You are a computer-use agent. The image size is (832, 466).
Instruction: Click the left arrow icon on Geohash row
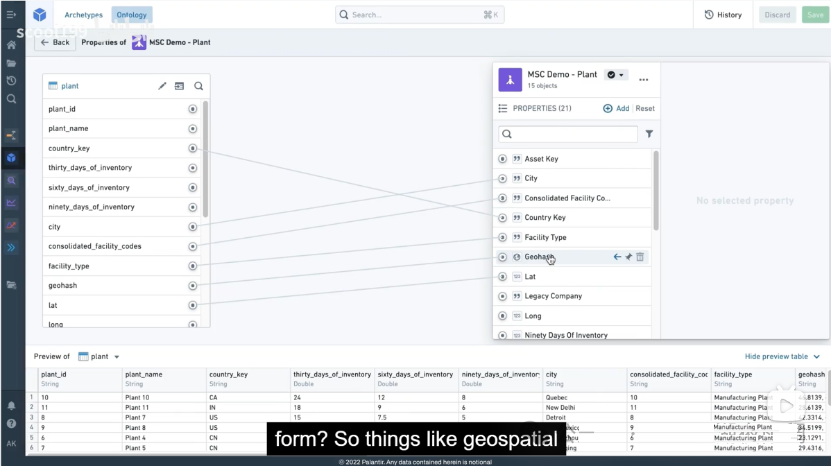[617, 257]
